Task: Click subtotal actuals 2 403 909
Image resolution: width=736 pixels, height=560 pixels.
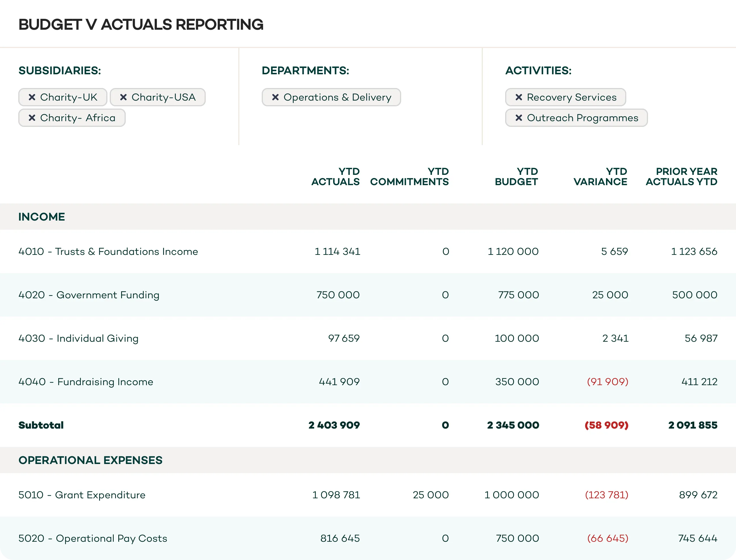Action: coord(334,425)
